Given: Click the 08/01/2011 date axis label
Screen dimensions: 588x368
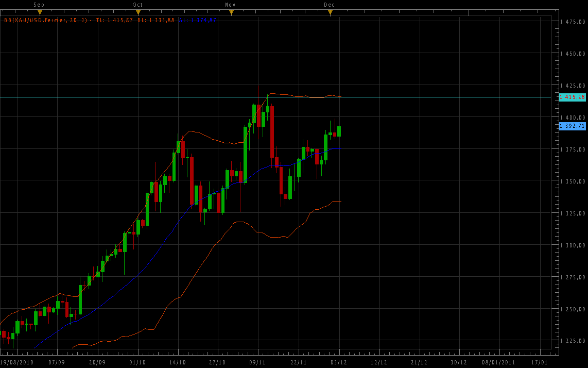Looking at the screenshot, I should [x=498, y=362].
